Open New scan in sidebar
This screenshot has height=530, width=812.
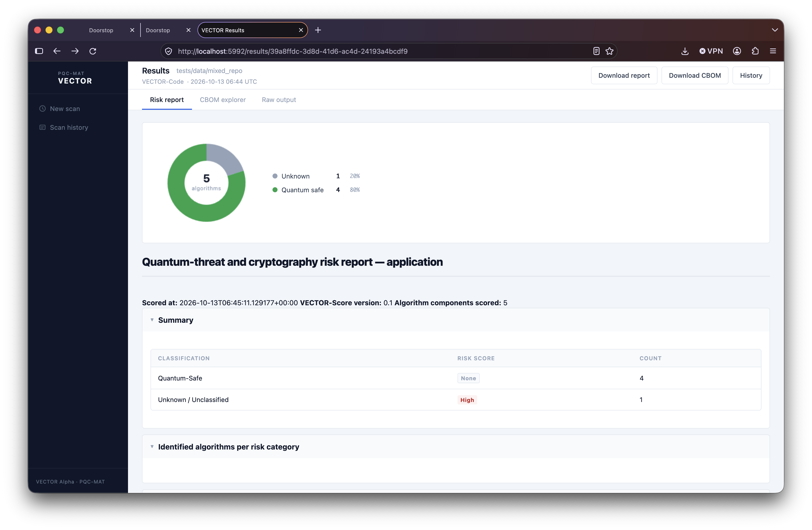(65, 108)
